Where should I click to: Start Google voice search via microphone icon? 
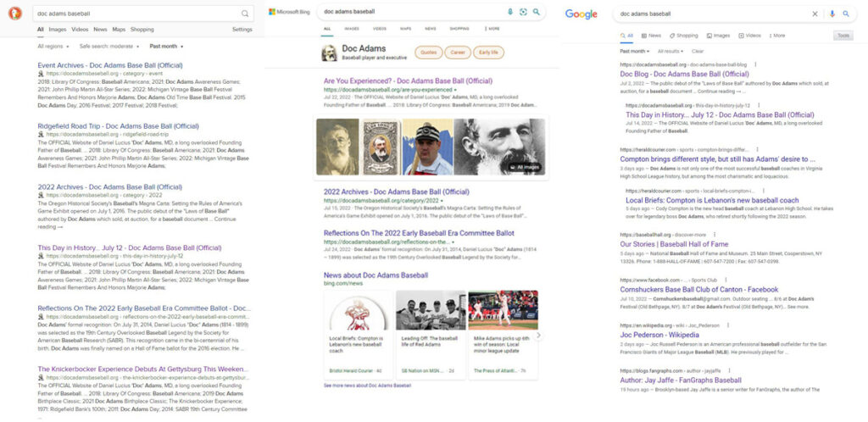point(832,14)
